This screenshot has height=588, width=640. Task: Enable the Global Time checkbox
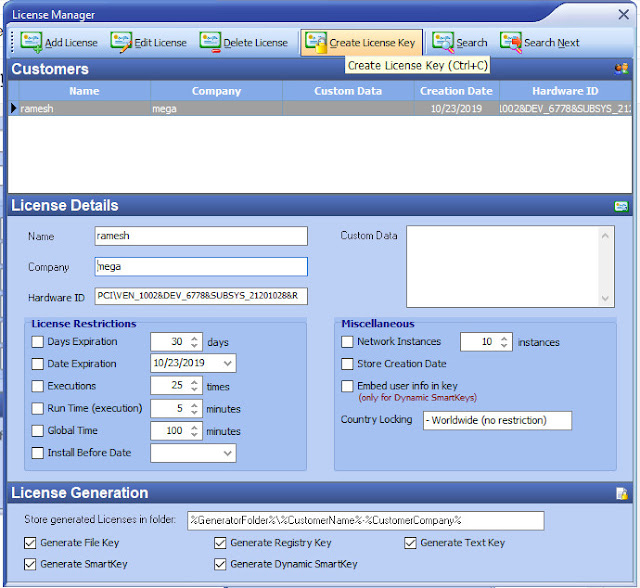tap(38, 430)
